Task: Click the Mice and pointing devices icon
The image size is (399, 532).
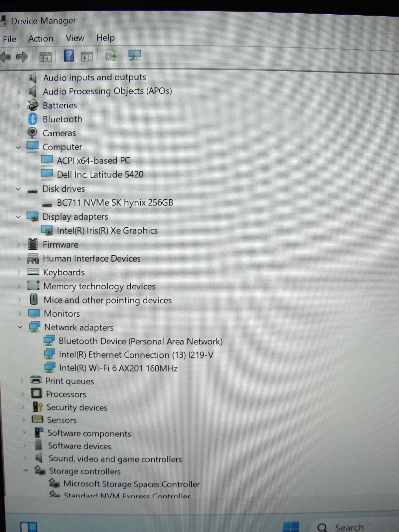Action: (x=34, y=300)
